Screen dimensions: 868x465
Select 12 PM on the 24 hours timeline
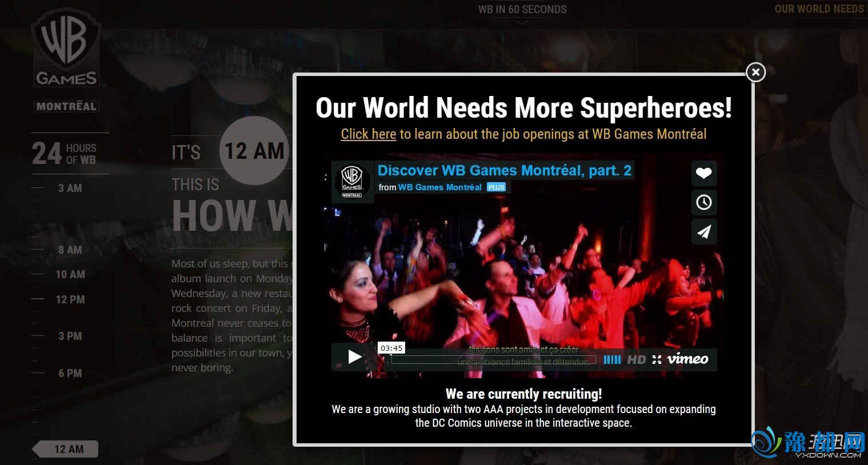tap(70, 299)
